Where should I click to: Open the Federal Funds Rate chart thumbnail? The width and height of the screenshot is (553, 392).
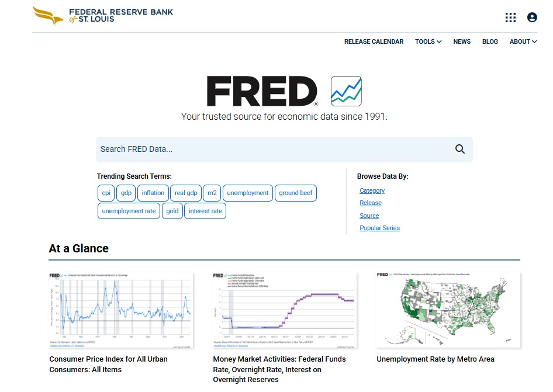pyautogui.click(x=285, y=310)
